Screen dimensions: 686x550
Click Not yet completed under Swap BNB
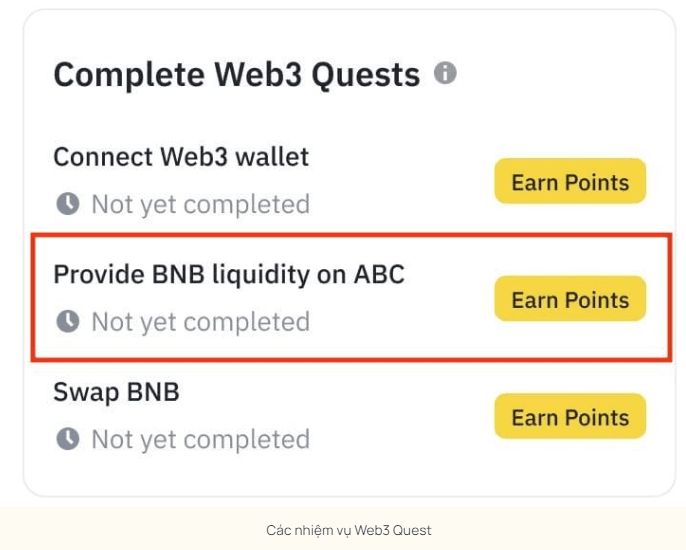click(x=200, y=440)
